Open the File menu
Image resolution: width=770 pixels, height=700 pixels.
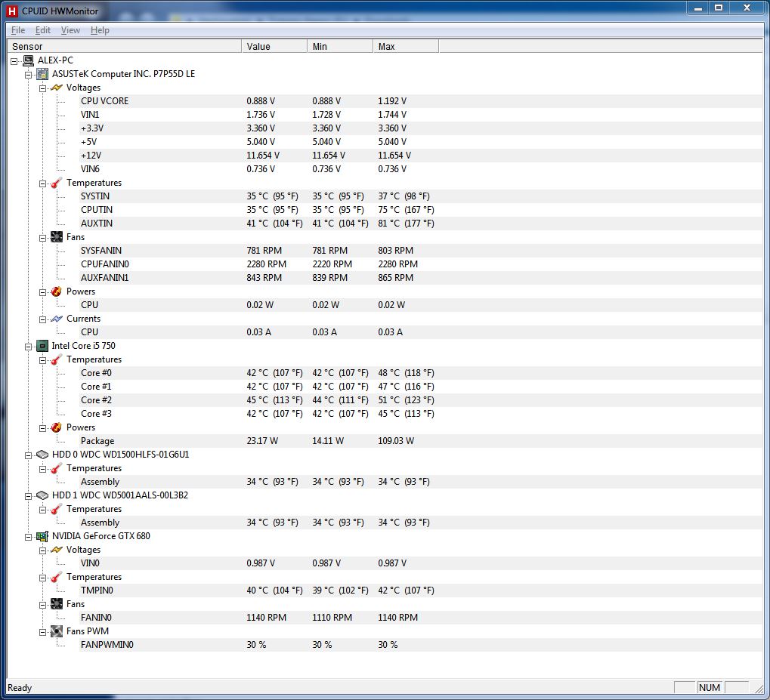[18, 30]
